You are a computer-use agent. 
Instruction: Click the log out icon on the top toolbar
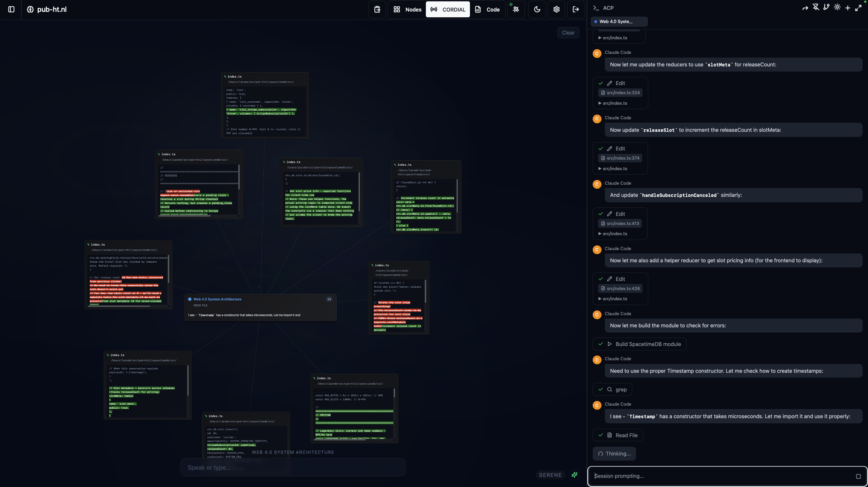(x=576, y=9)
